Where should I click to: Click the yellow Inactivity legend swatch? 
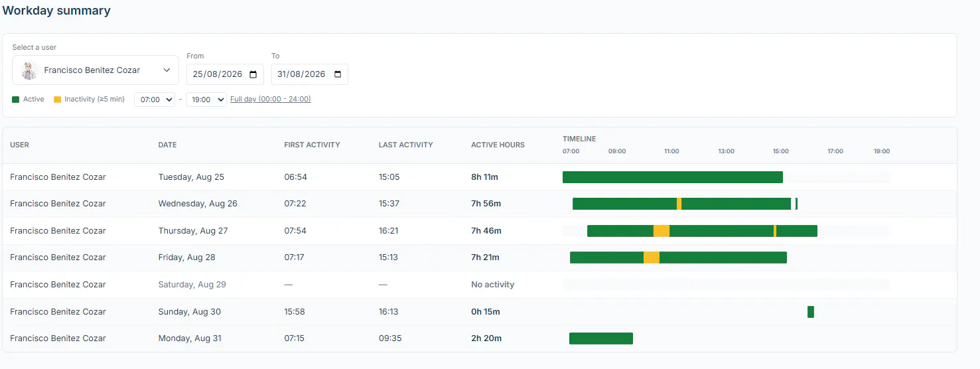coord(57,100)
